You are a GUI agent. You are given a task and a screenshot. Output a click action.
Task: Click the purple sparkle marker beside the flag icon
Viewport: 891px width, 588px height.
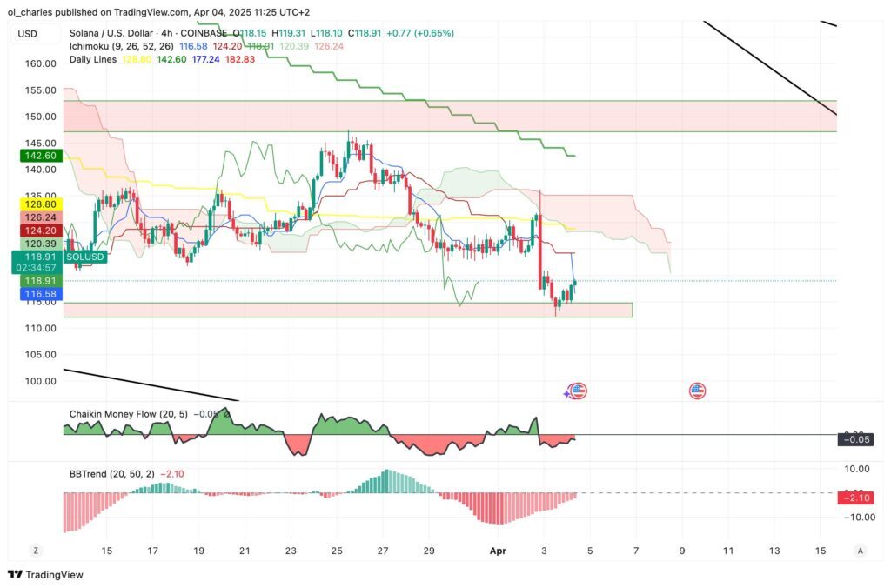tap(567, 393)
